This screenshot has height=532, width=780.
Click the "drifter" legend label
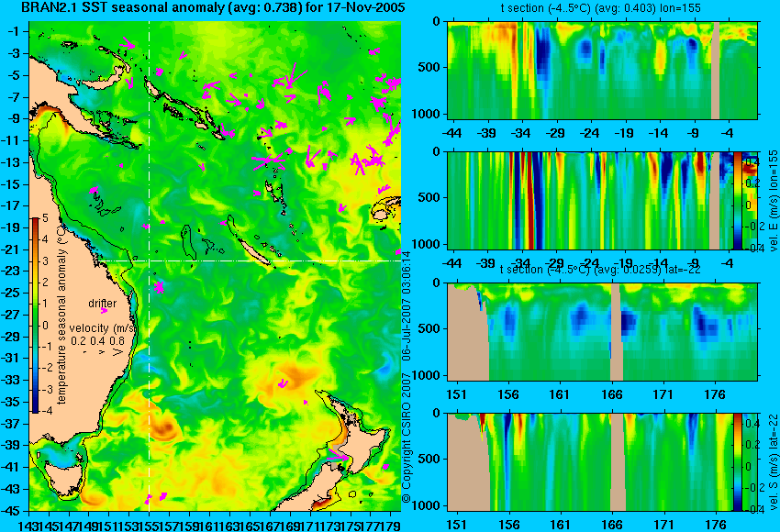pos(103,304)
